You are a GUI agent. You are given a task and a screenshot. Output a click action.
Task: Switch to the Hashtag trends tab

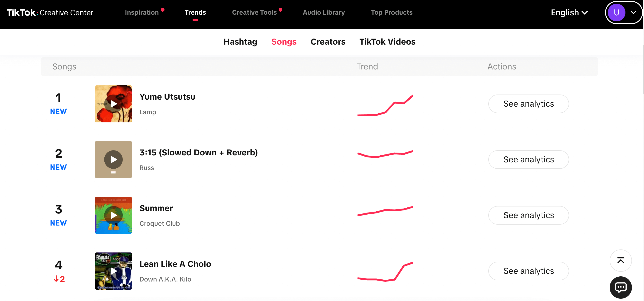tap(240, 42)
